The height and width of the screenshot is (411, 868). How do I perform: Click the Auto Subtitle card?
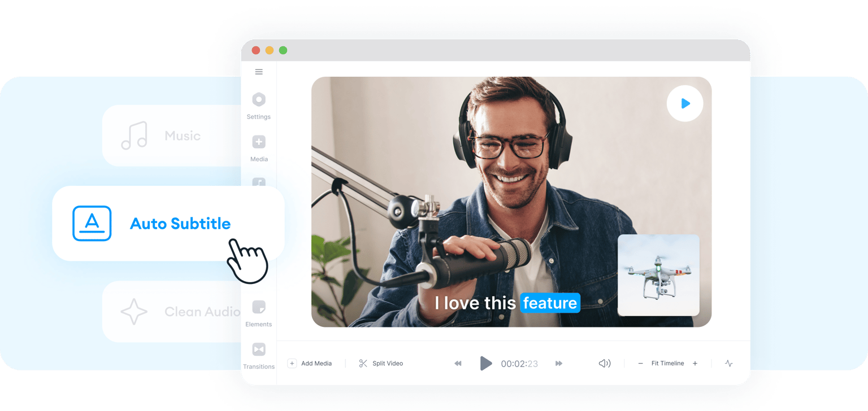(168, 224)
